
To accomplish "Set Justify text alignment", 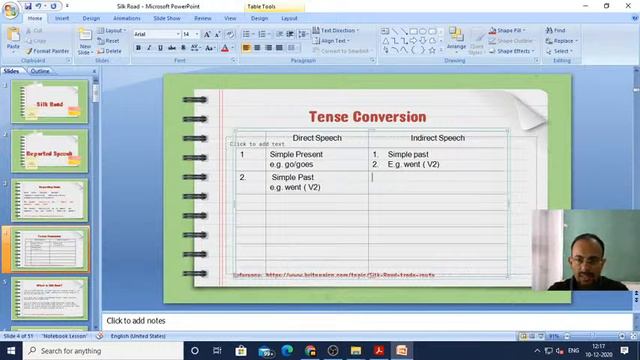I will [279, 48].
